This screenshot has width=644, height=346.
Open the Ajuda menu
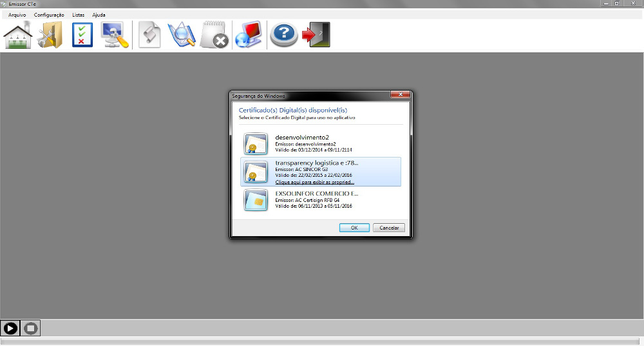(x=99, y=14)
